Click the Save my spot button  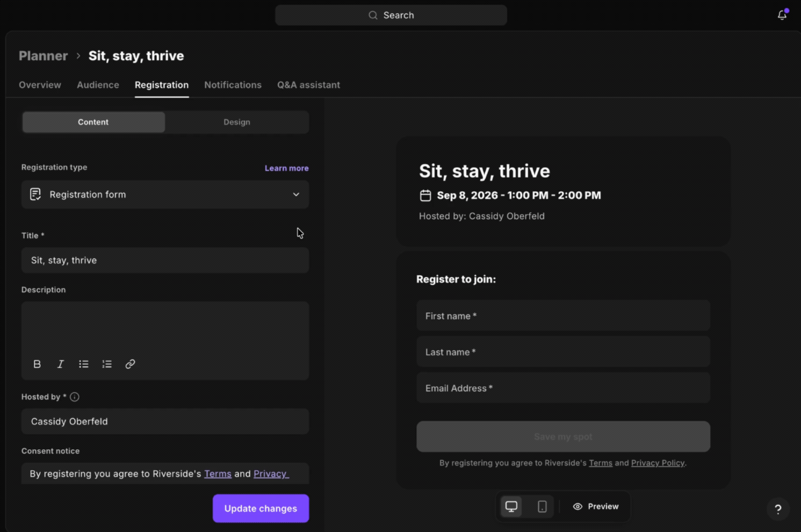[x=563, y=436]
